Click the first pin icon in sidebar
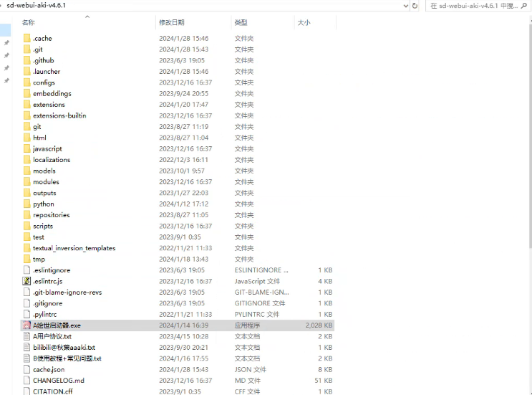This screenshot has width=532, height=395. (x=6, y=43)
